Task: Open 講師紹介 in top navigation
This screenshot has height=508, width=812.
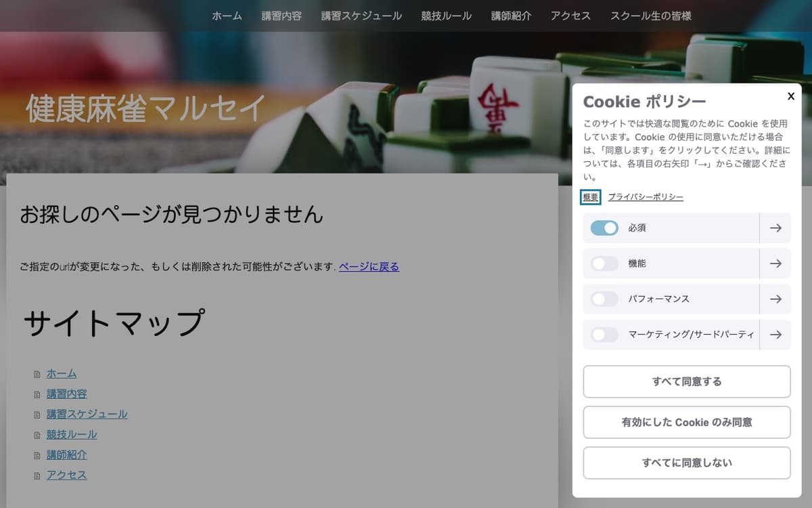Action: (511, 16)
